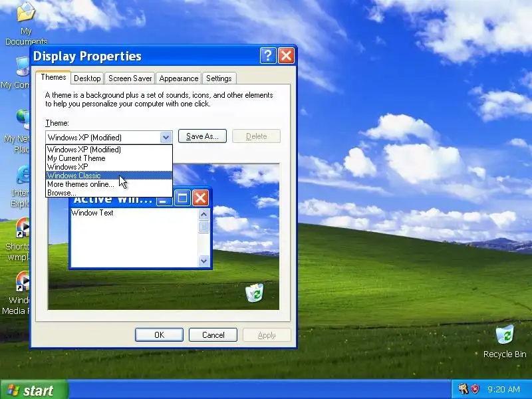Switch to the Desktop tab
The image size is (532, 399).
pos(87,78)
